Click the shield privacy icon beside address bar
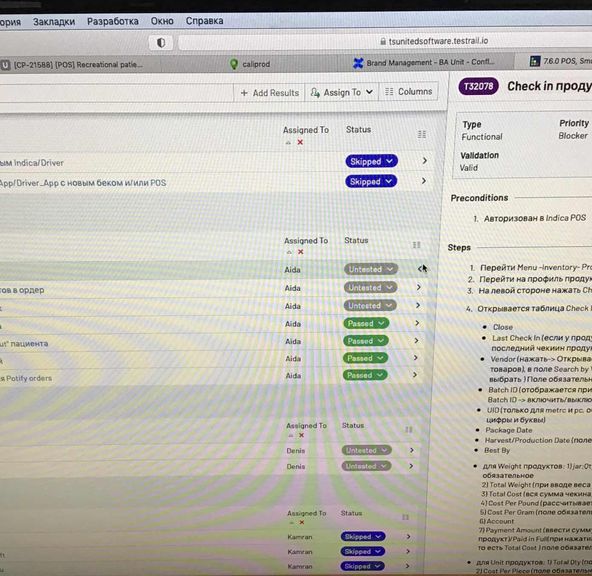 coord(161,43)
